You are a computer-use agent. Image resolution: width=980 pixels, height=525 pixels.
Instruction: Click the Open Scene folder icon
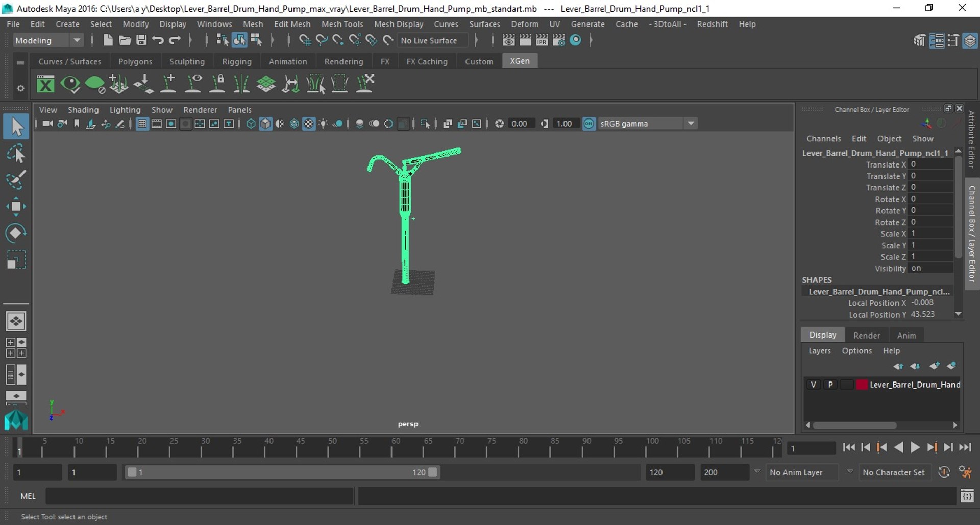pos(125,40)
